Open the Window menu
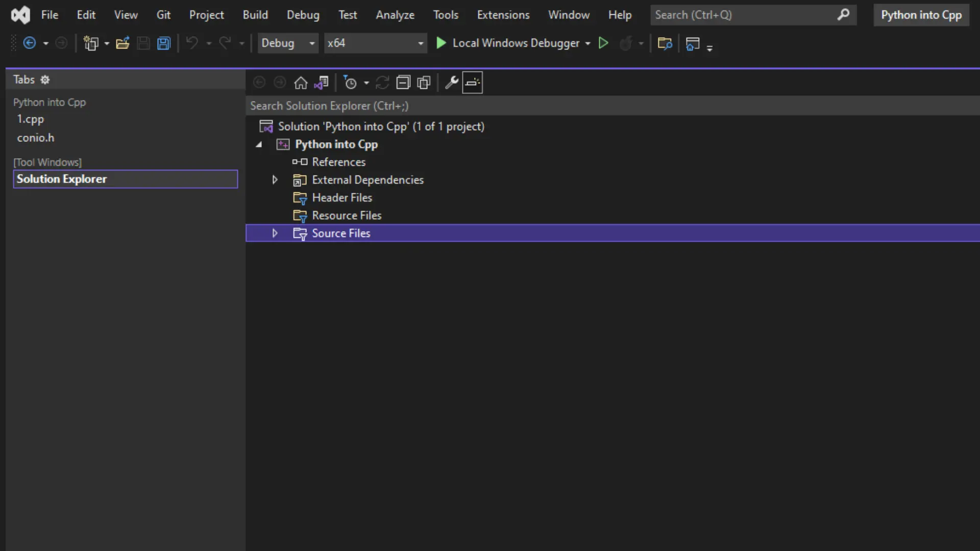The image size is (980, 551). coord(569,15)
